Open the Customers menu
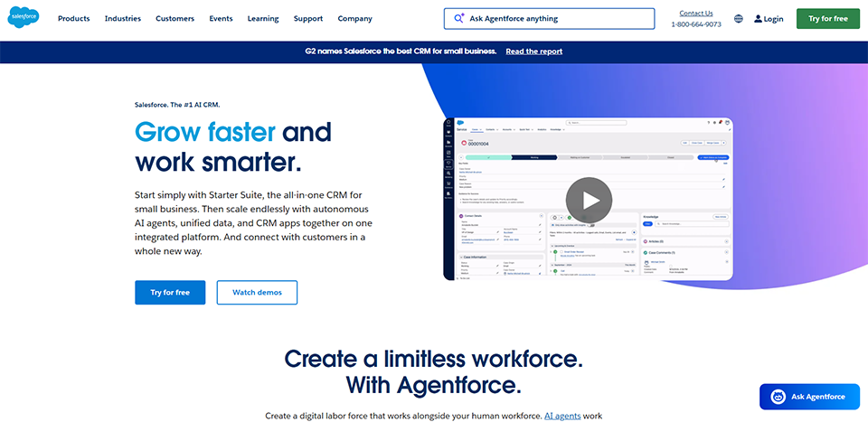868x422 pixels. [175, 18]
